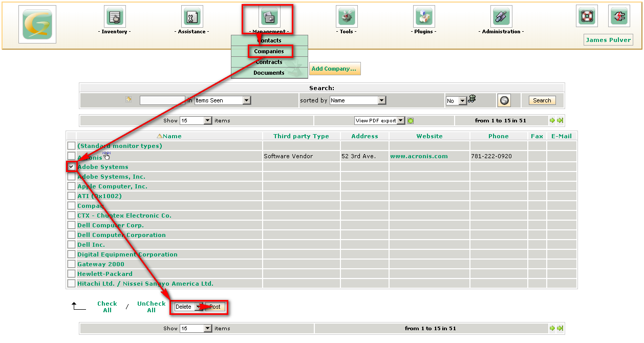This screenshot has width=644, height=343.
Task: Click the Search button
Action: (x=542, y=100)
